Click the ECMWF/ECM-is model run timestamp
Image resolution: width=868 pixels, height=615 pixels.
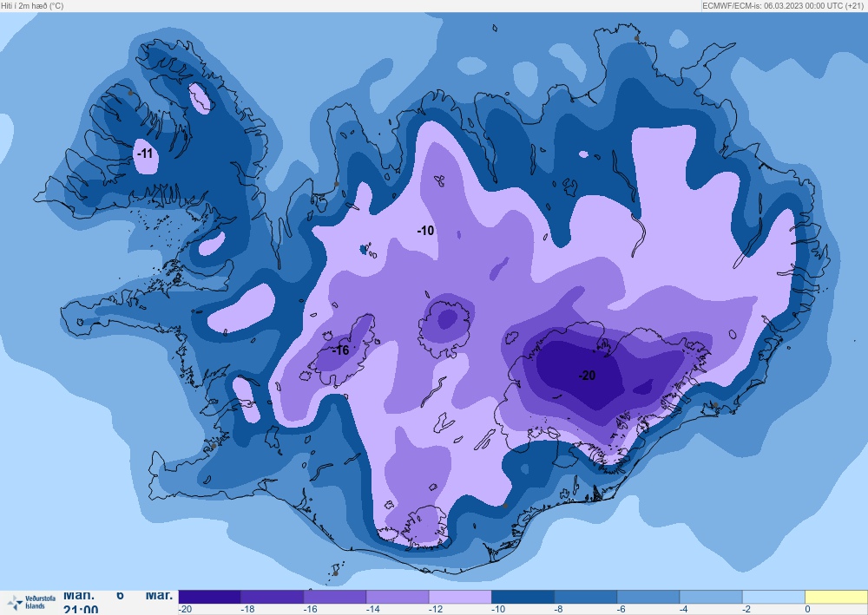click(x=783, y=6)
